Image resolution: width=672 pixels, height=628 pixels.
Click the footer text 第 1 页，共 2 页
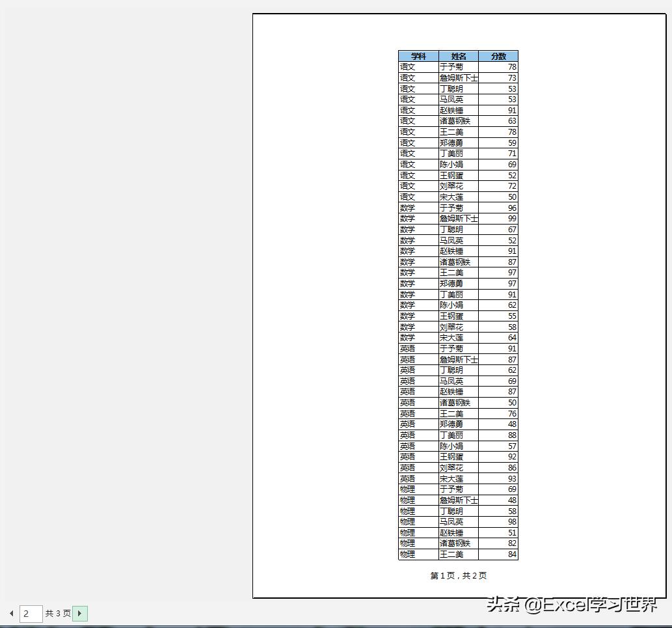pyautogui.click(x=458, y=576)
